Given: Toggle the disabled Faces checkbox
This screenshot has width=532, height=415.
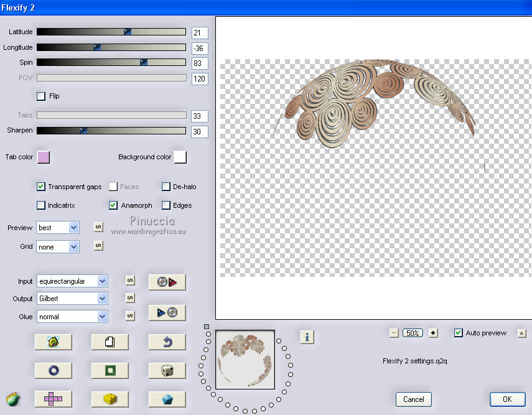Looking at the screenshot, I should click(x=113, y=186).
